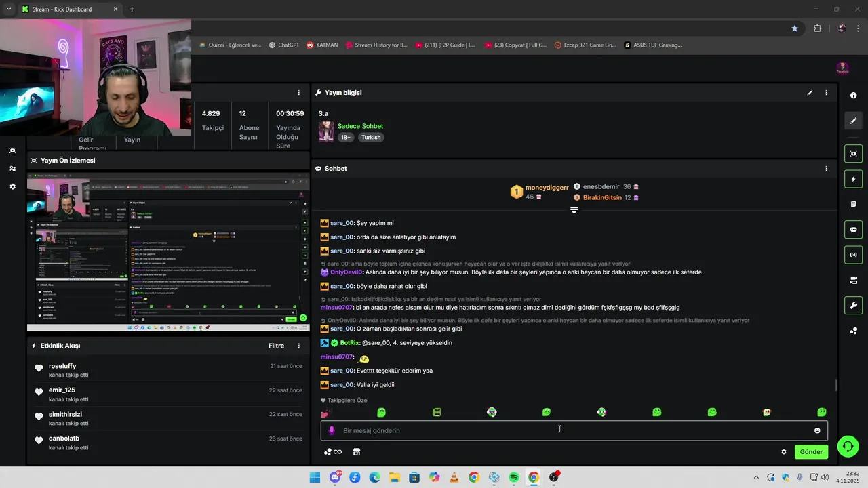
Task: Click username OnlyDevil0 in chat
Action: click(x=346, y=272)
